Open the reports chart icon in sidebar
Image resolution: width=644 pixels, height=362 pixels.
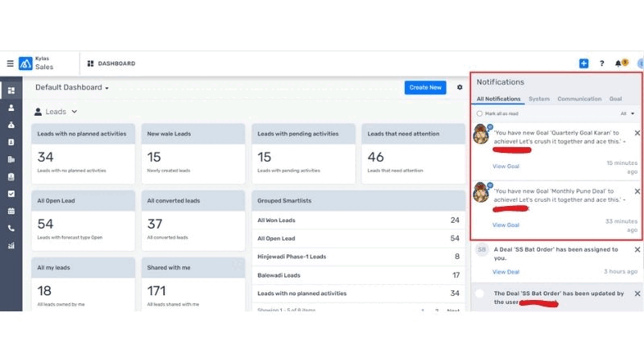[x=11, y=246]
